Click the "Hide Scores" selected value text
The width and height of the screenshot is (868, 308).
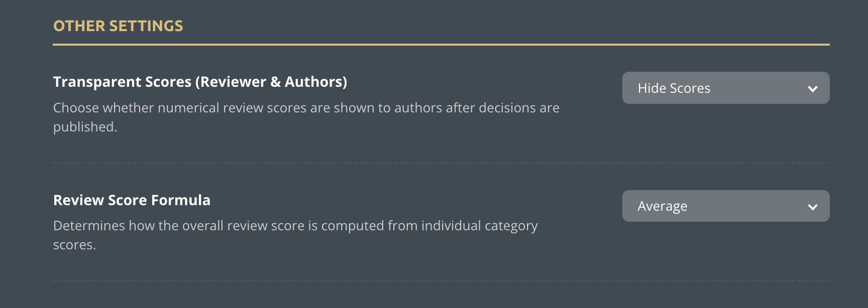[x=674, y=88]
